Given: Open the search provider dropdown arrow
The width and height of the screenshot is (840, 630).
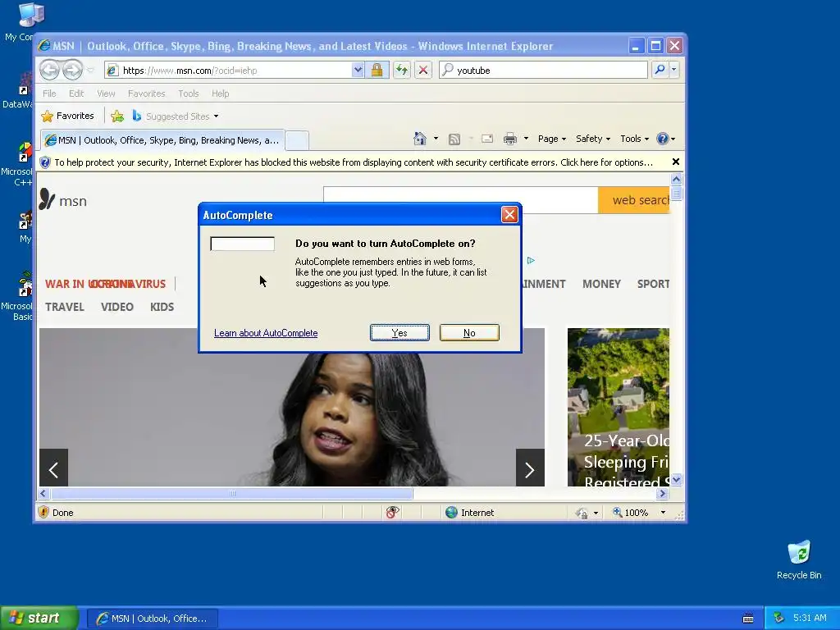Looking at the screenshot, I should (x=674, y=70).
